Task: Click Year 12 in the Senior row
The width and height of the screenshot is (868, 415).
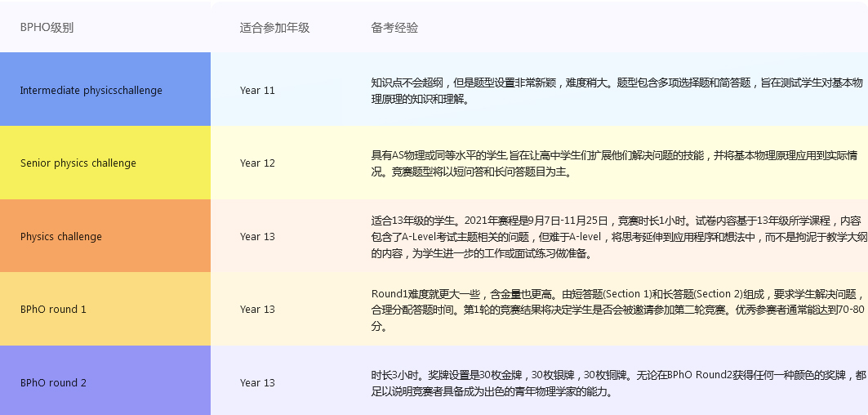Action: (257, 163)
